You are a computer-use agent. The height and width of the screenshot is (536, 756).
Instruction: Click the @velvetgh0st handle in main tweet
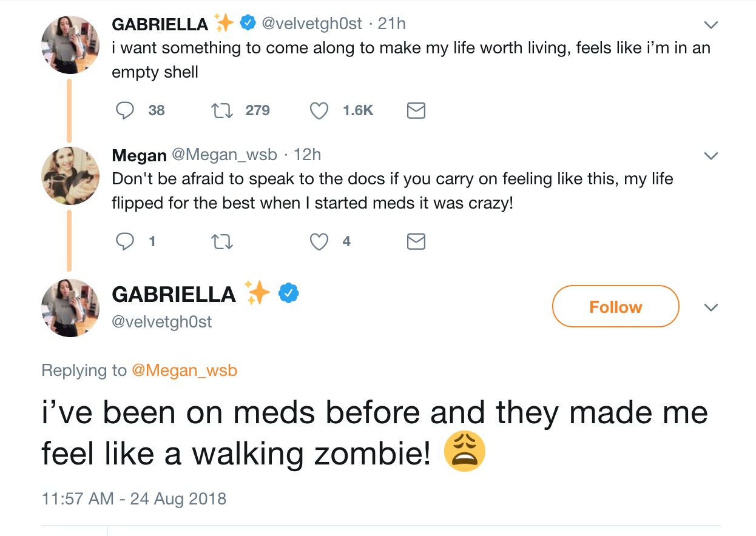(x=162, y=321)
